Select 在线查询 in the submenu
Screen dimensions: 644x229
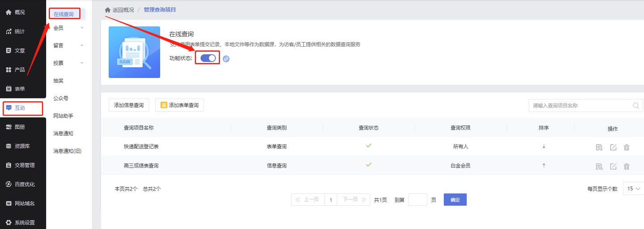(64, 14)
